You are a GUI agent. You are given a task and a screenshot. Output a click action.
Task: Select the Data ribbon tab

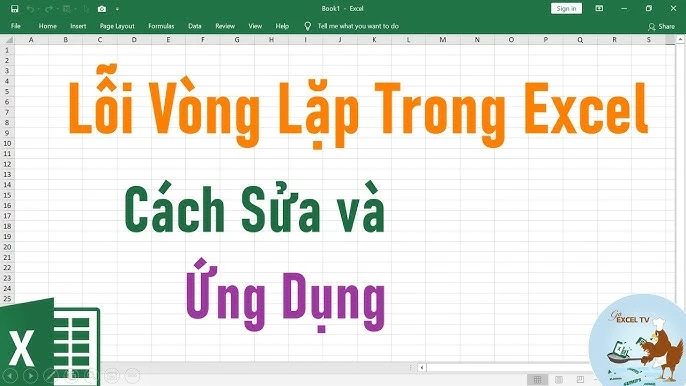click(195, 26)
